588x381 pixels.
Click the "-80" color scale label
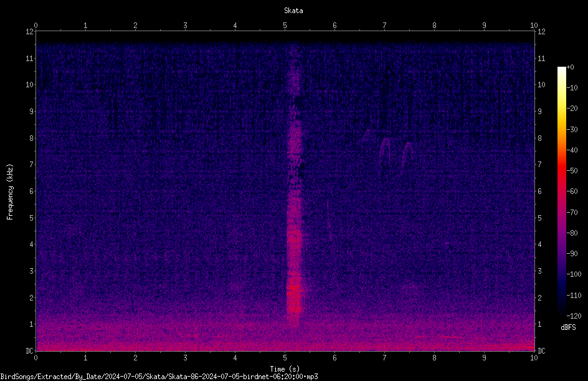click(572, 233)
